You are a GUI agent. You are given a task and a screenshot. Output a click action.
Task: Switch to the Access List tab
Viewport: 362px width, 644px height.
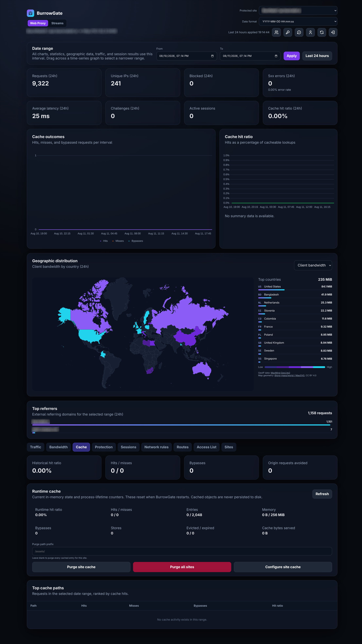coord(207,447)
